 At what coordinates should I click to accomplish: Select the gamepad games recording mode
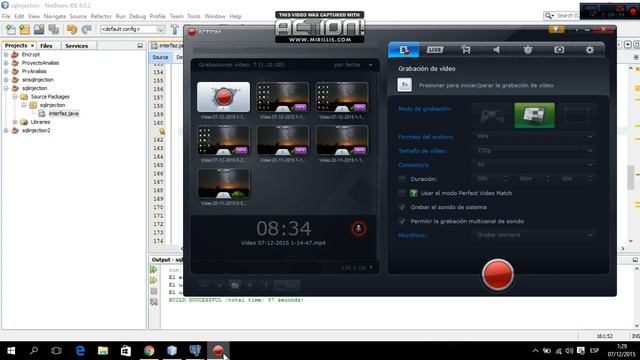pyautogui.click(x=492, y=116)
